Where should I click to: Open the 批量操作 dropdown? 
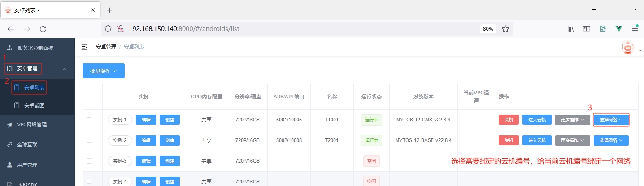[103, 71]
